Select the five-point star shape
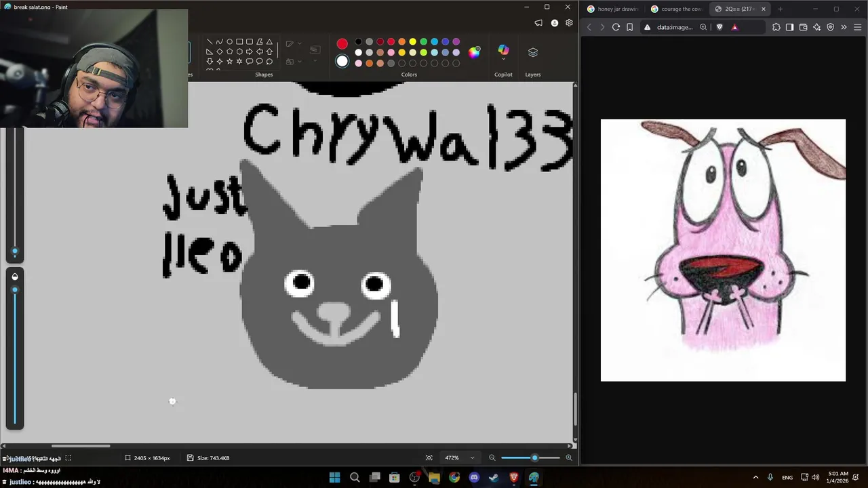The image size is (868, 488). click(229, 62)
